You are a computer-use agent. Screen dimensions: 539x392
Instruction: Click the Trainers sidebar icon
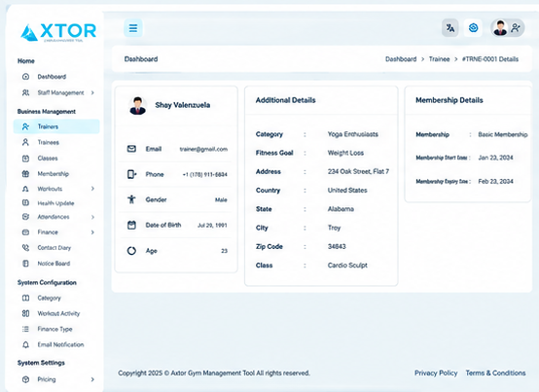pyautogui.click(x=25, y=126)
